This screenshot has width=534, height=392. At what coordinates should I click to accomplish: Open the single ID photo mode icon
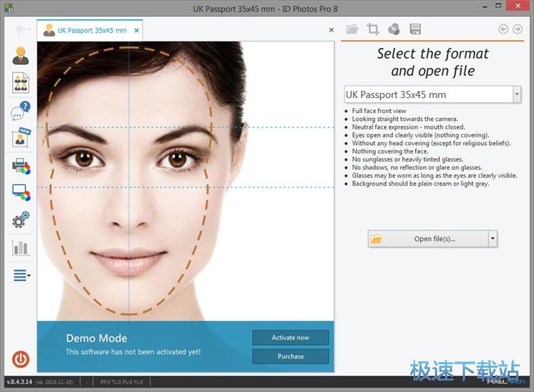21,55
